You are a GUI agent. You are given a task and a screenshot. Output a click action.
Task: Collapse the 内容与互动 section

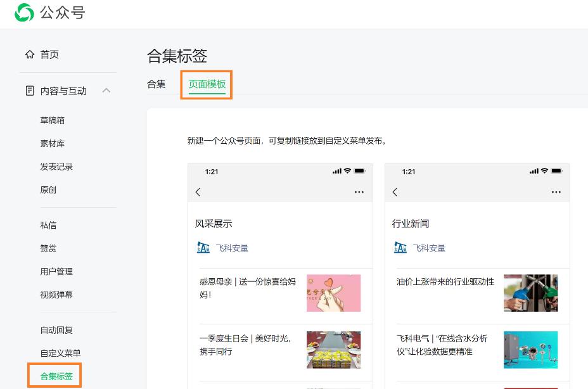(106, 91)
